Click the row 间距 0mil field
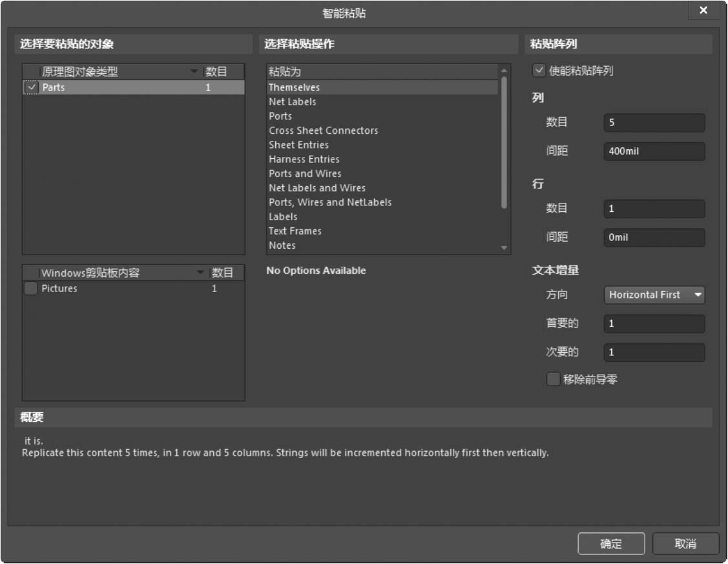 coord(654,238)
